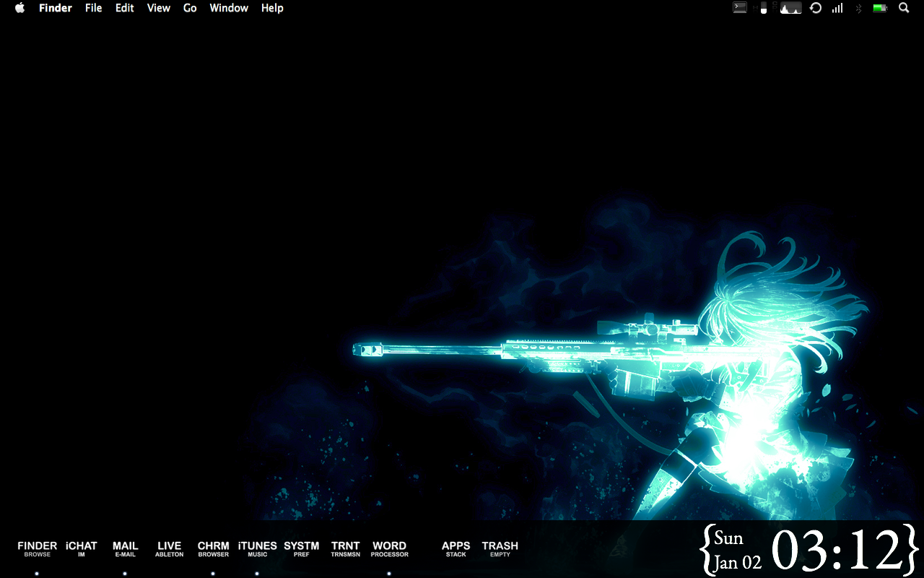Click the Sun Jan 02 date widget
This screenshot has height=578, width=924.
[x=736, y=551]
